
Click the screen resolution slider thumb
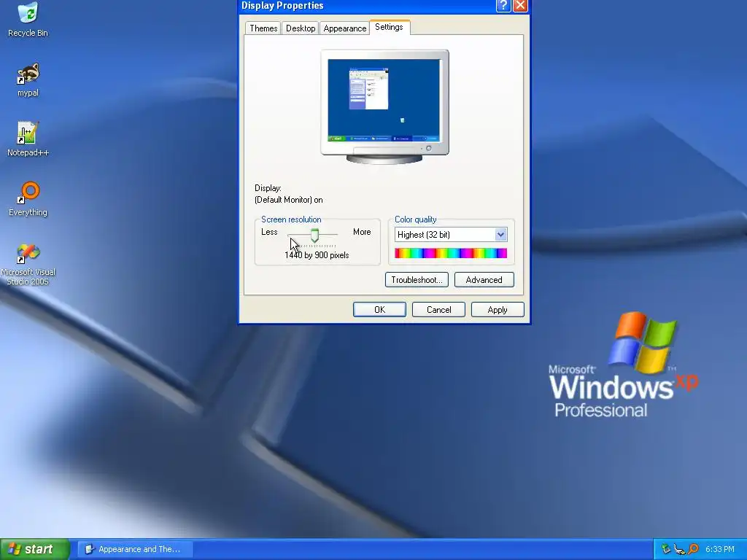(x=314, y=236)
